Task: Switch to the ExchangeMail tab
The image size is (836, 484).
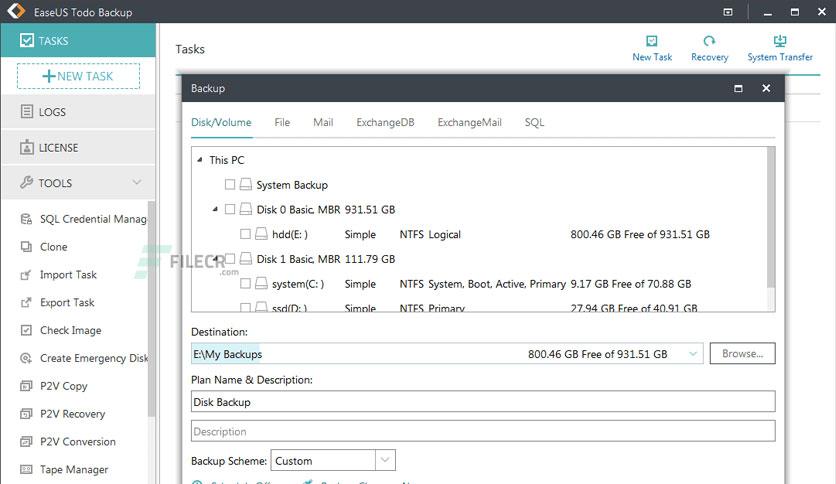Action: coord(469,123)
